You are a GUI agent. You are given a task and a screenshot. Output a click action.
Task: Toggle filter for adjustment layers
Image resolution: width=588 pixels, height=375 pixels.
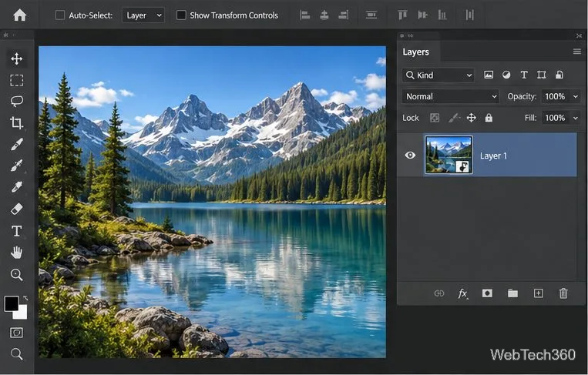point(506,75)
